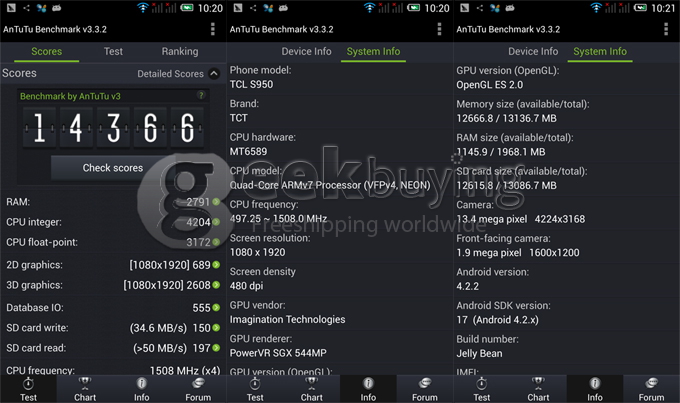Image resolution: width=680 pixels, height=403 pixels.
Task: Click green arrow next to CPU float-point 3172
Action: (x=216, y=242)
